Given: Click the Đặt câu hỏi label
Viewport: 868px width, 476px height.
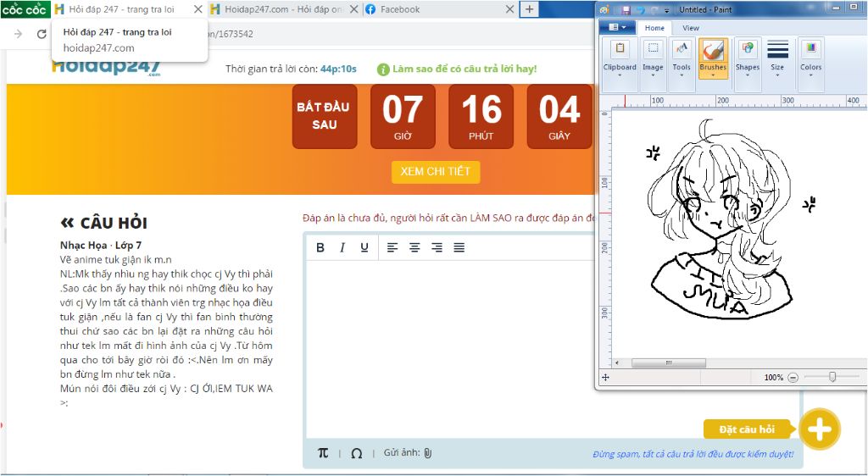Looking at the screenshot, I should coord(747,429).
